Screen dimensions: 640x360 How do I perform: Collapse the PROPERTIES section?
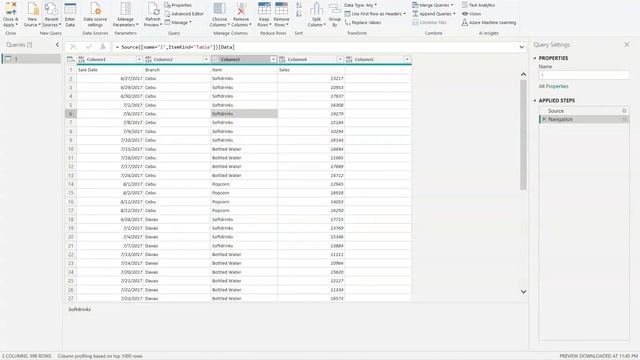tap(535, 58)
